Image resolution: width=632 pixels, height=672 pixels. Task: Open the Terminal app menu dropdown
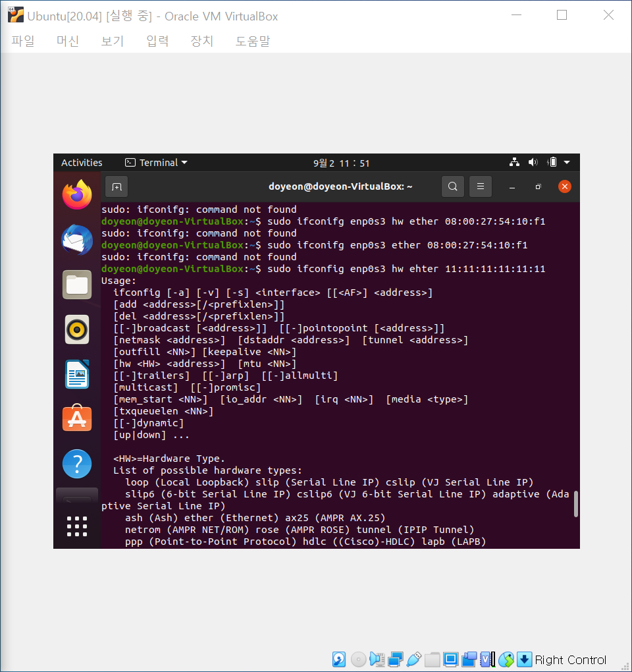(x=156, y=163)
